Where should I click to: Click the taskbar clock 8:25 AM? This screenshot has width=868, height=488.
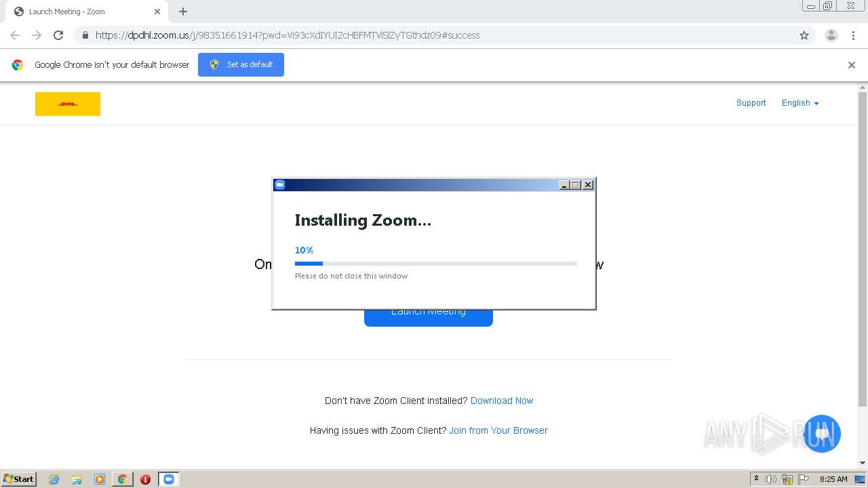pyautogui.click(x=833, y=479)
